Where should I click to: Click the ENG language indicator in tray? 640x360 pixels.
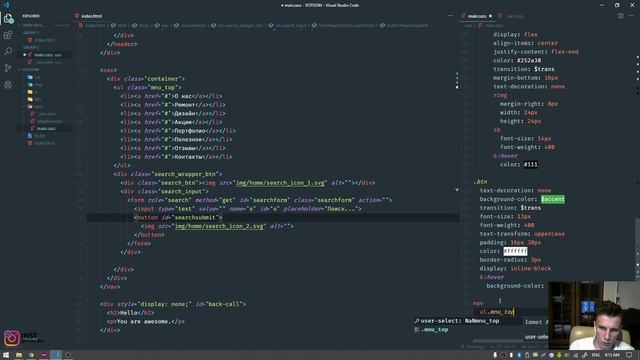tap(596, 355)
